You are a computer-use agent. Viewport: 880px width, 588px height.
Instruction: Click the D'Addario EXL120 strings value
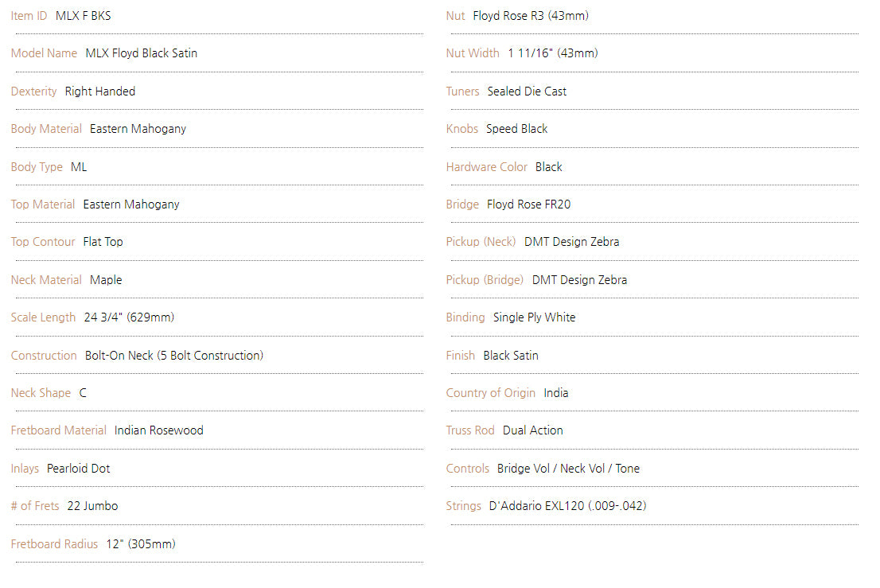(x=567, y=506)
